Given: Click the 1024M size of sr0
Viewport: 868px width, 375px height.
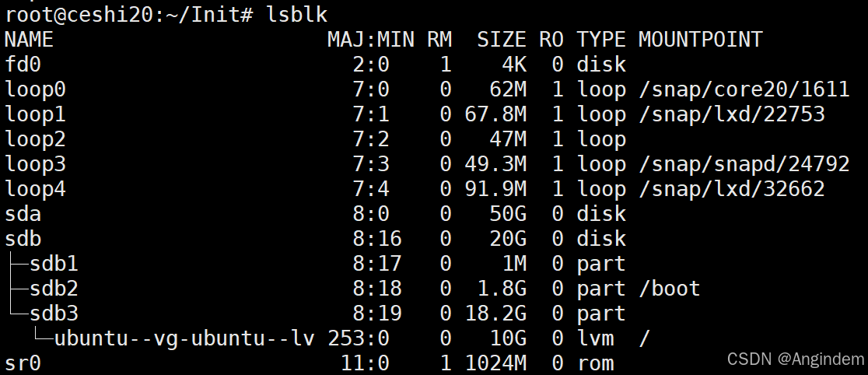Looking at the screenshot, I should point(495,363).
